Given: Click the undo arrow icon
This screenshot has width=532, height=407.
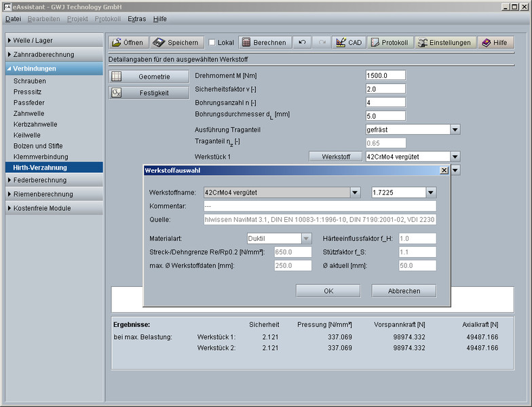Looking at the screenshot, I should pyautogui.click(x=303, y=42).
